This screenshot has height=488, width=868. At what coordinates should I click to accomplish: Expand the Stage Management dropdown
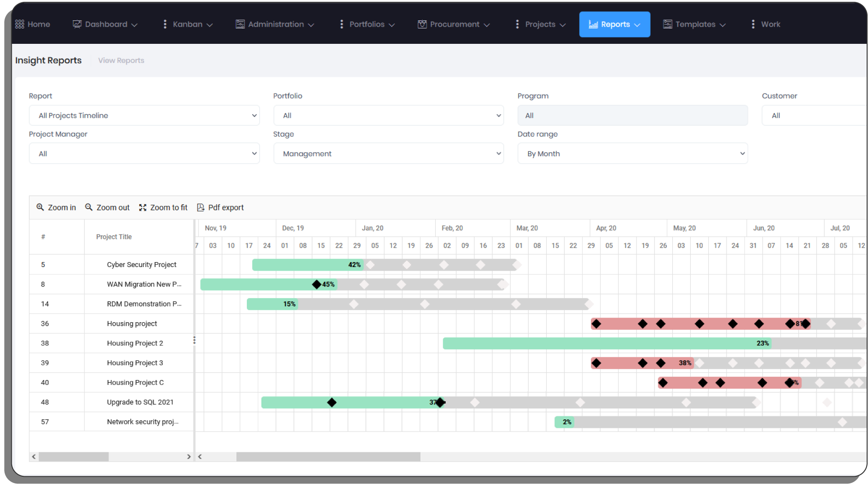[388, 154]
